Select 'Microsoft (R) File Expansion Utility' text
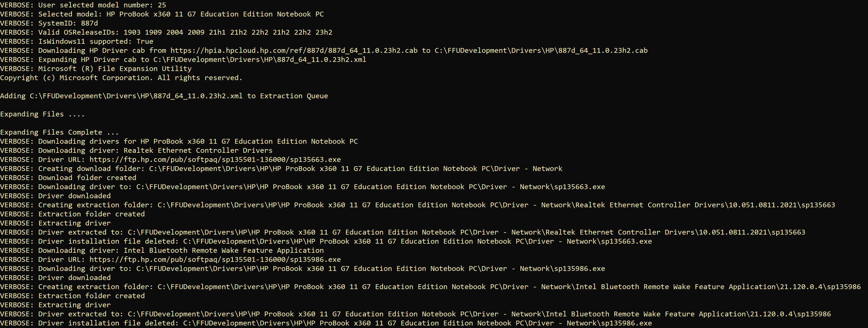This screenshot has width=868, height=328. [x=115, y=69]
